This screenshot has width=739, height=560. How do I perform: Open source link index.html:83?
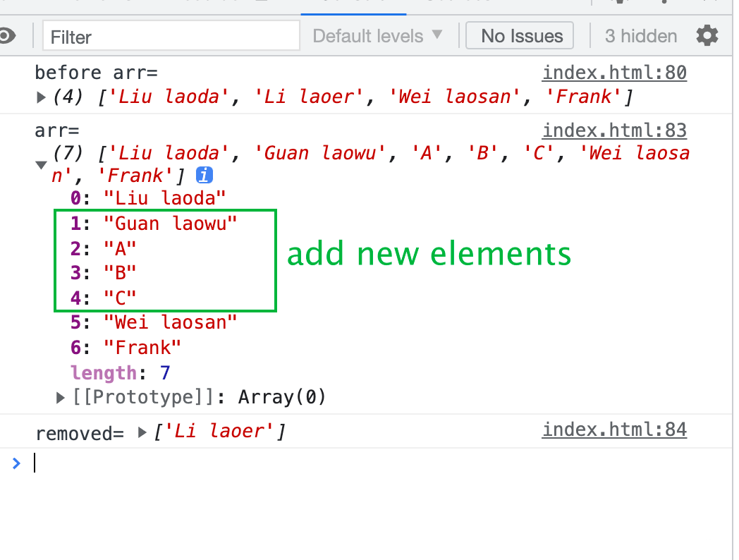pyautogui.click(x=614, y=130)
